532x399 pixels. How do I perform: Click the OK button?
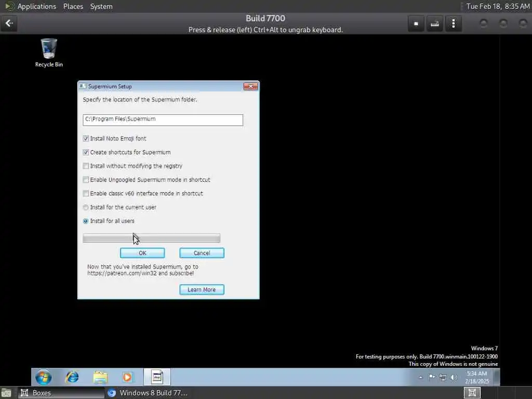[142, 253]
